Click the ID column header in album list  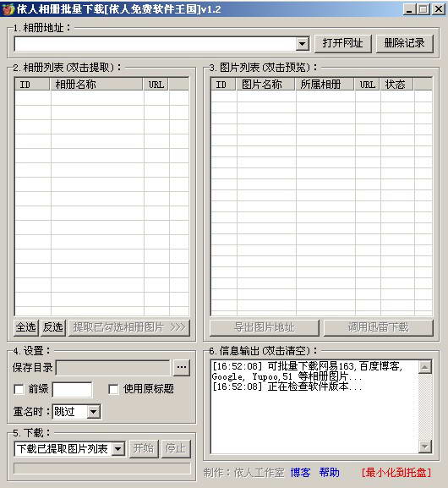pyautogui.click(x=32, y=85)
